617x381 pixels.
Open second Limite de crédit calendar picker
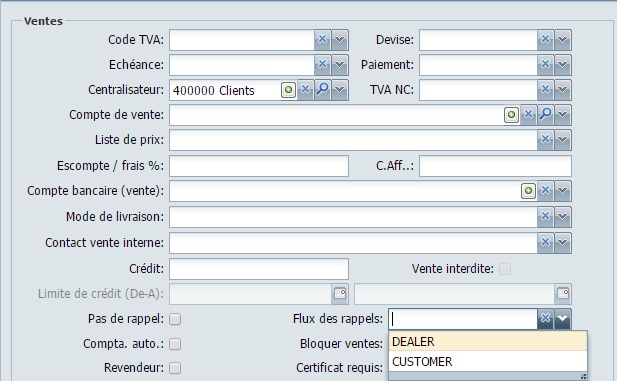pyautogui.click(x=563, y=294)
